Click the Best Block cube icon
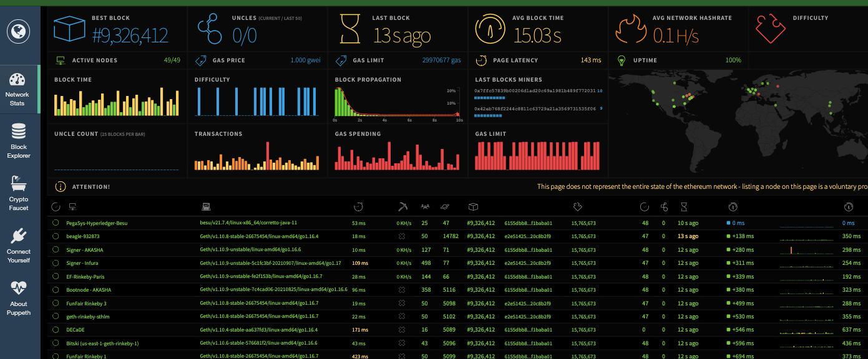Viewport: 868px width, 359px height. click(x=69, y=30)
